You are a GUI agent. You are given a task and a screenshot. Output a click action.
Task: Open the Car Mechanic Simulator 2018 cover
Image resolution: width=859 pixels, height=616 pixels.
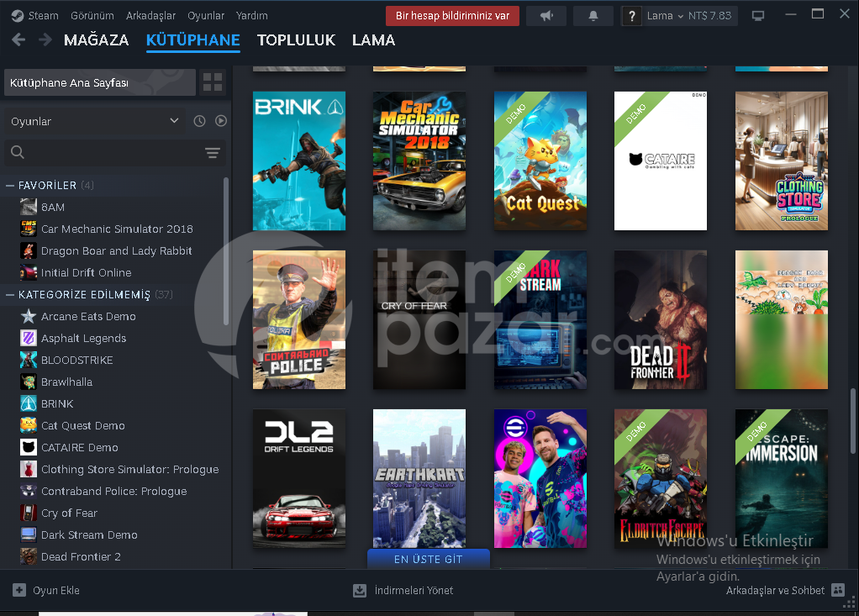(419, 161)
